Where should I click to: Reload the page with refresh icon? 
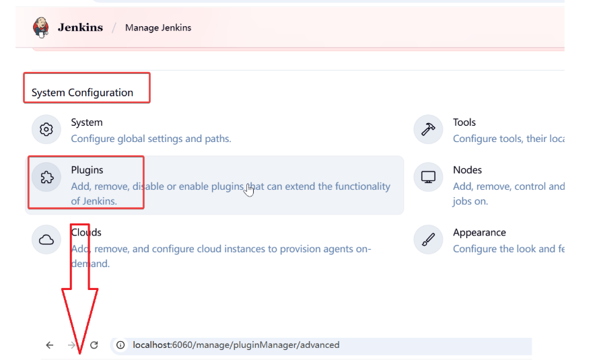(x=94, y=345)
